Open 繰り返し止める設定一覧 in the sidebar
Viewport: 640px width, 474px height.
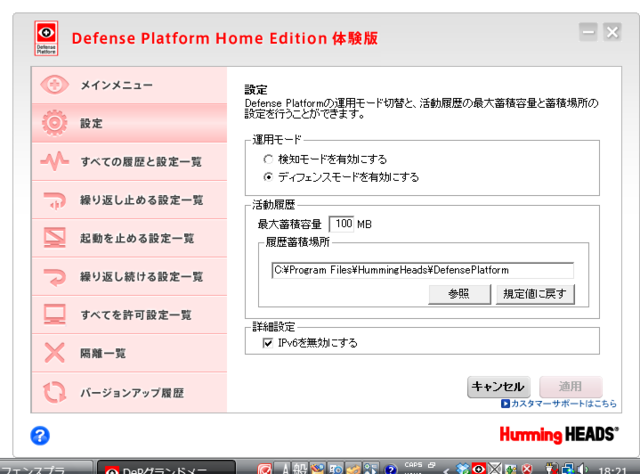coord(129,200)
